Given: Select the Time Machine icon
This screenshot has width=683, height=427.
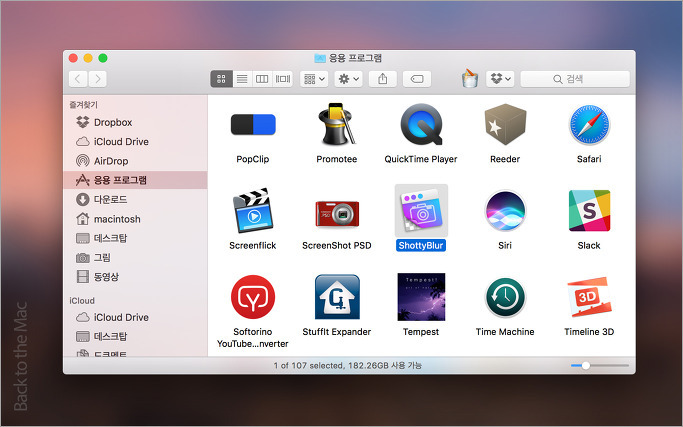Looking at the screenshot, I should click(505, 298).
